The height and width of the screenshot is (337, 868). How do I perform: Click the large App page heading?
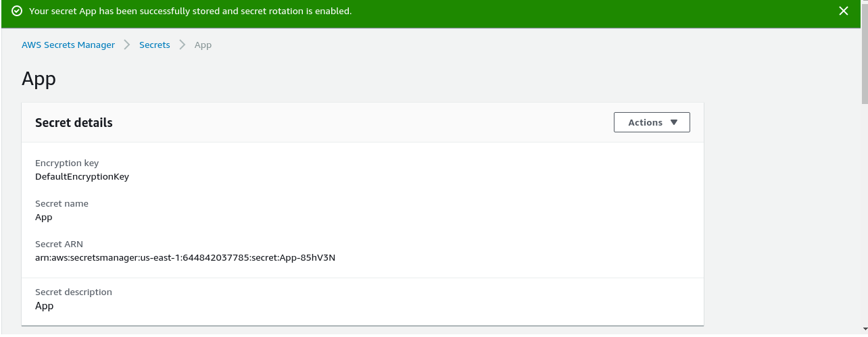point(39,79)
